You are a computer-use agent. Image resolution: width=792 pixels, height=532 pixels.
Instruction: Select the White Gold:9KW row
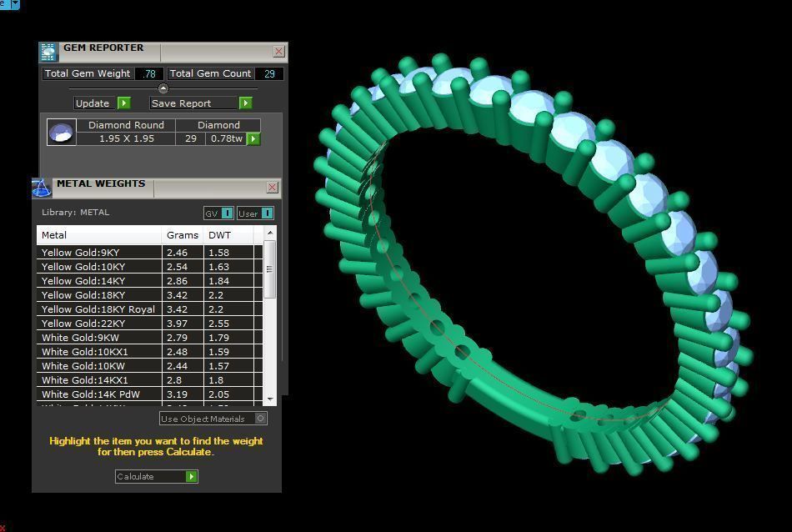(x=149, y=337)
